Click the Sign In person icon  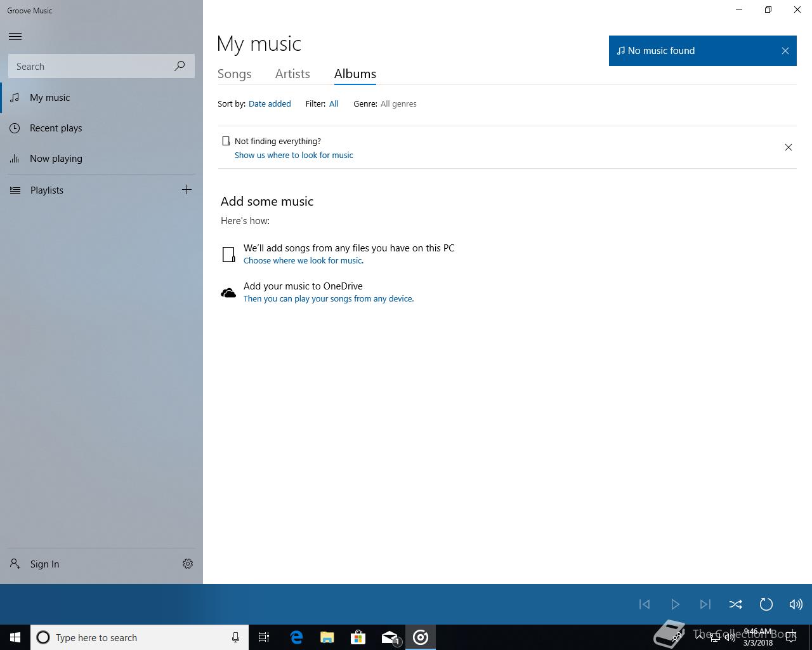[15, 564]
